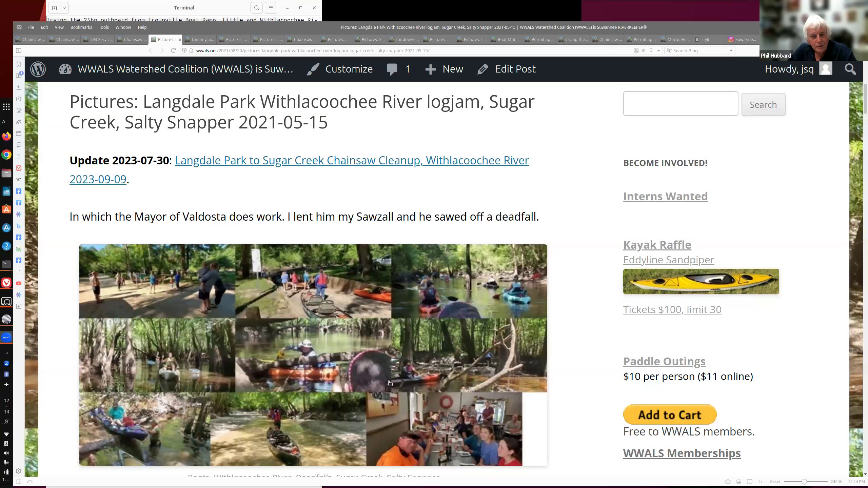
Task: Open the History panel clock icon
Action: 19,99
